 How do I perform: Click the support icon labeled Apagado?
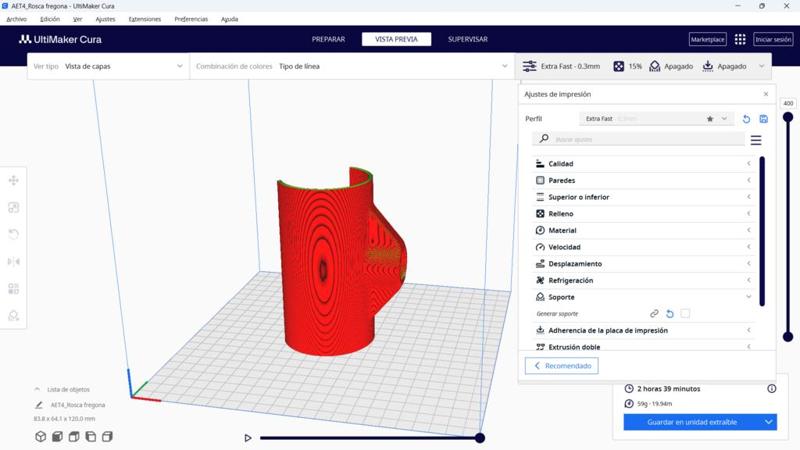655,66
